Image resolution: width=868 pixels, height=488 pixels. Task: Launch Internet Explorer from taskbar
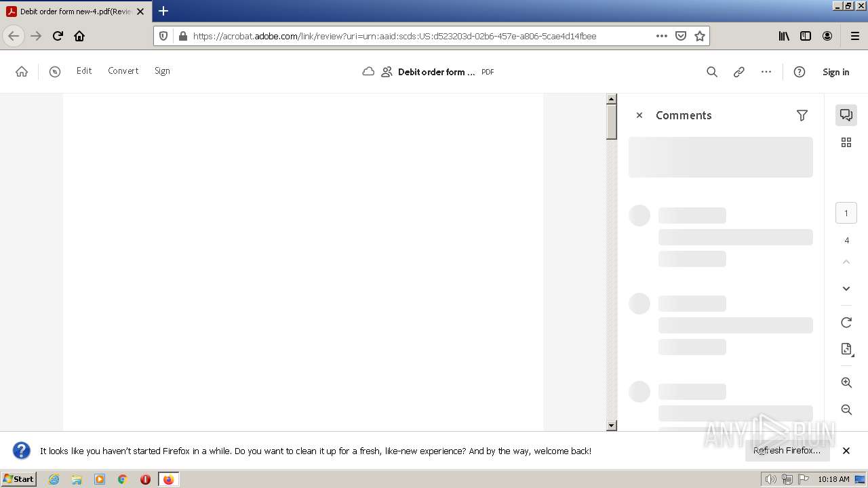[54, 479]
